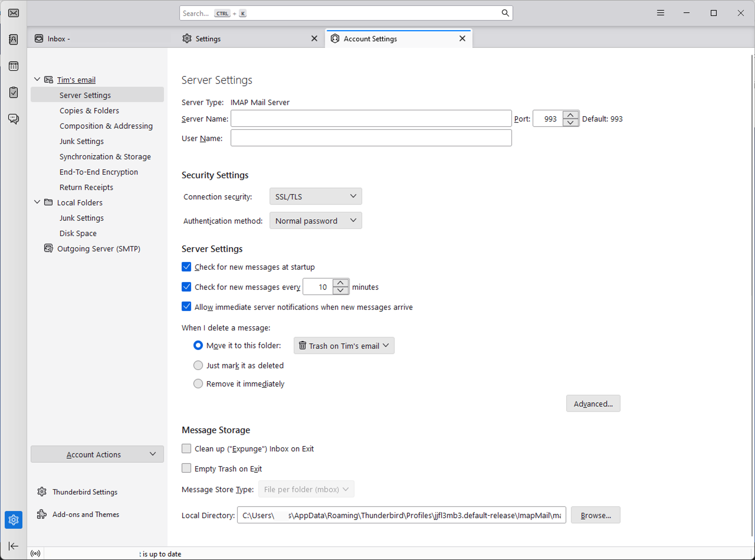Switch to the Account Settings tab
The width and height of the screenshot is (755, 560).
click(x=399, y=39)
